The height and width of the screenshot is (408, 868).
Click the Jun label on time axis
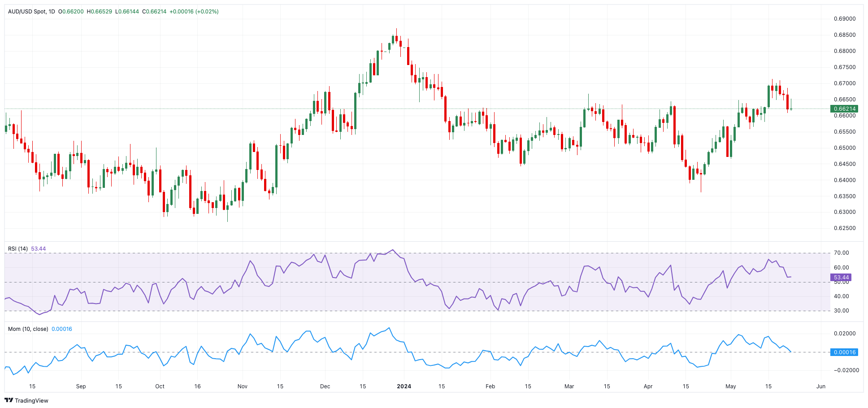point(821,386)
